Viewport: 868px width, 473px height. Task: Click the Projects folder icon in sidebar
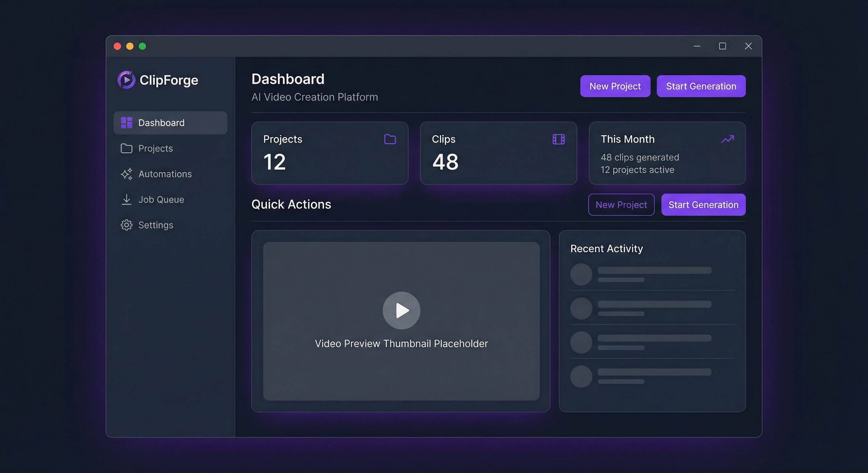pyautogui.click(x=126, y=148)
